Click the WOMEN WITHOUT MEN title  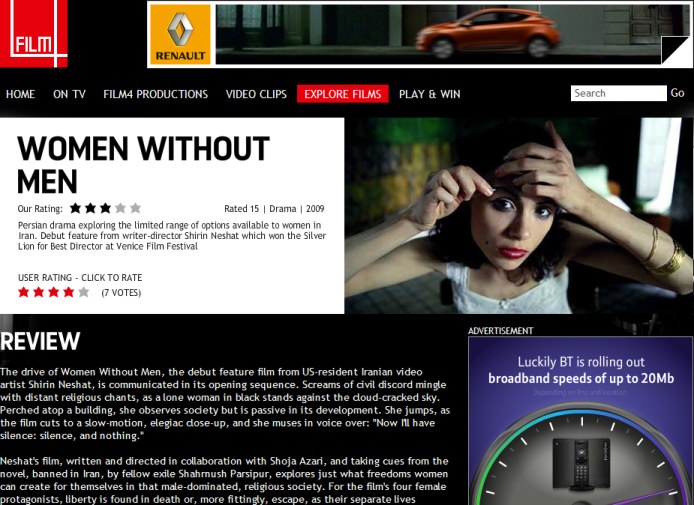tap(143, 165)
